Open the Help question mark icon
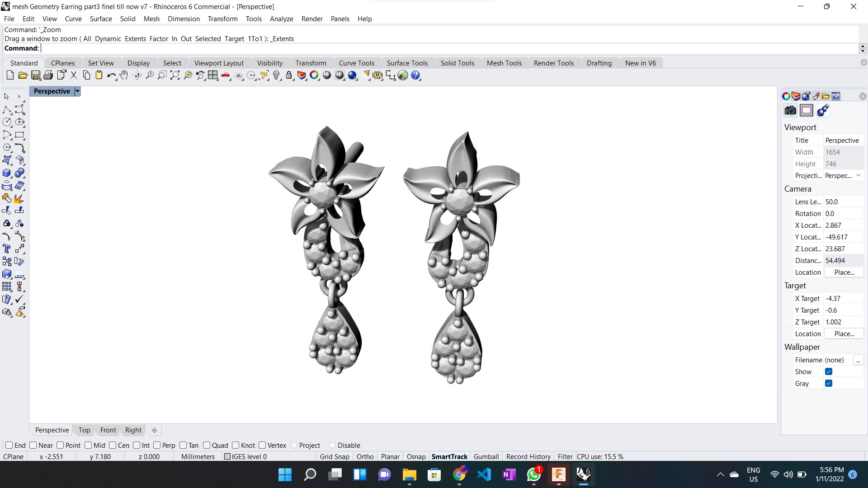868x488 pixels. 415,75
